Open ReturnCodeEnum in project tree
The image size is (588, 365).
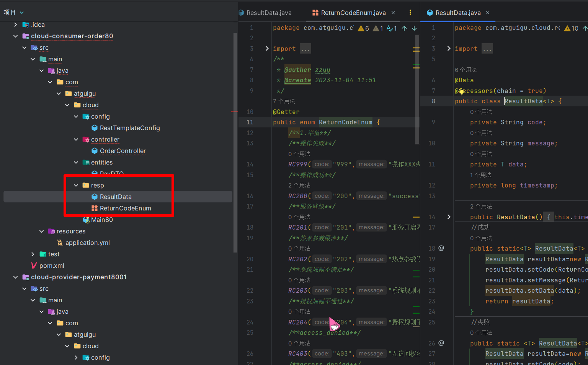126,208
